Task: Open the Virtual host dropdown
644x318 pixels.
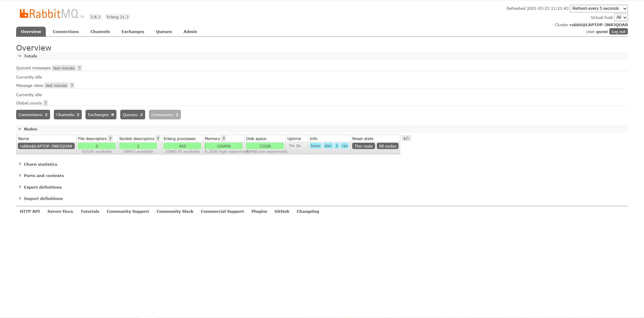Action: [621, 17]
